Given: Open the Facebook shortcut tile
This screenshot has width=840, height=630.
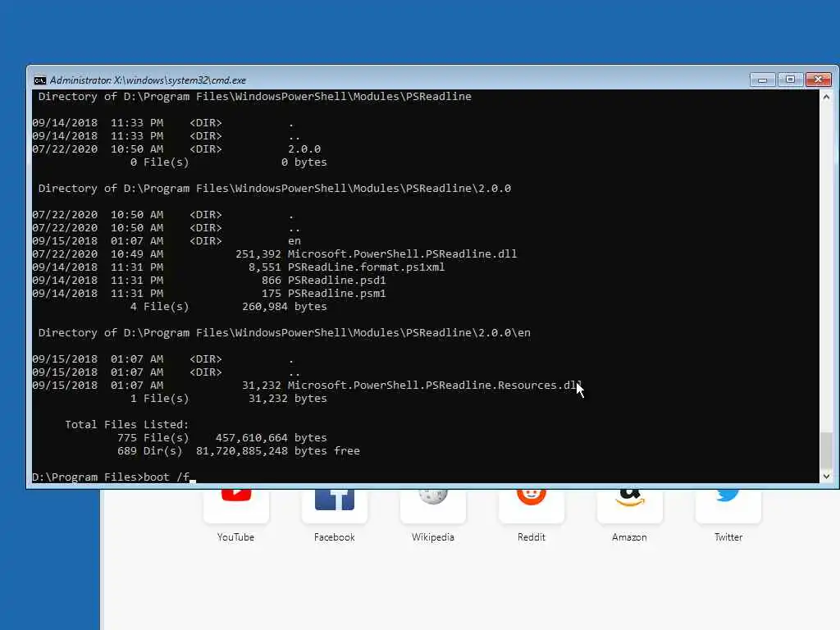Looking at the screenshot, I should click(x=335, y=505).
